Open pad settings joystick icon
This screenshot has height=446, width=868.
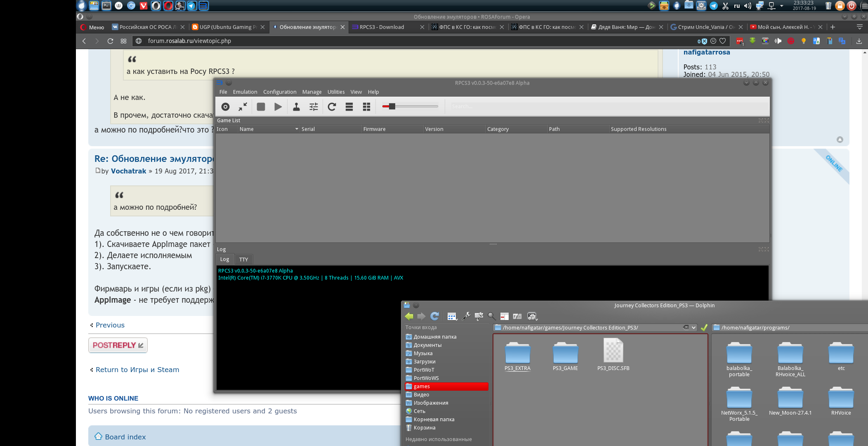pyautogui.click(x=296, y=107)
